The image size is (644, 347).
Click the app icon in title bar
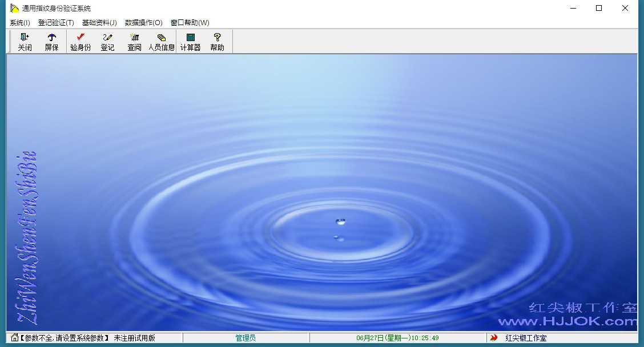[14, 8]
